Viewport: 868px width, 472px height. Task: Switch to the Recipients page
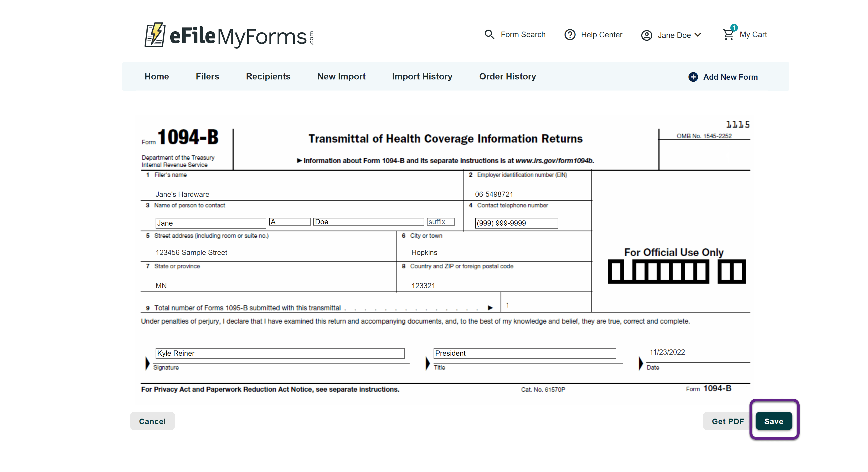(x=268, y=76)
